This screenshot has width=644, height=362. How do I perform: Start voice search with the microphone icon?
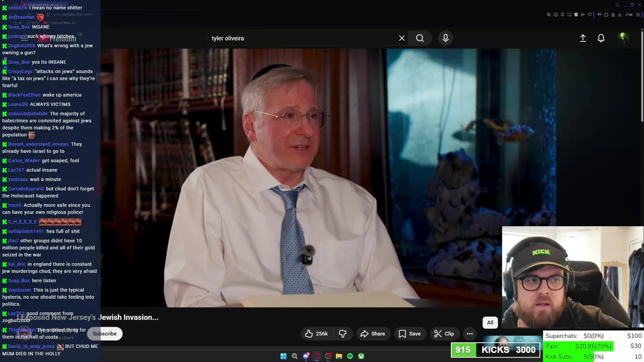(445, 38)
